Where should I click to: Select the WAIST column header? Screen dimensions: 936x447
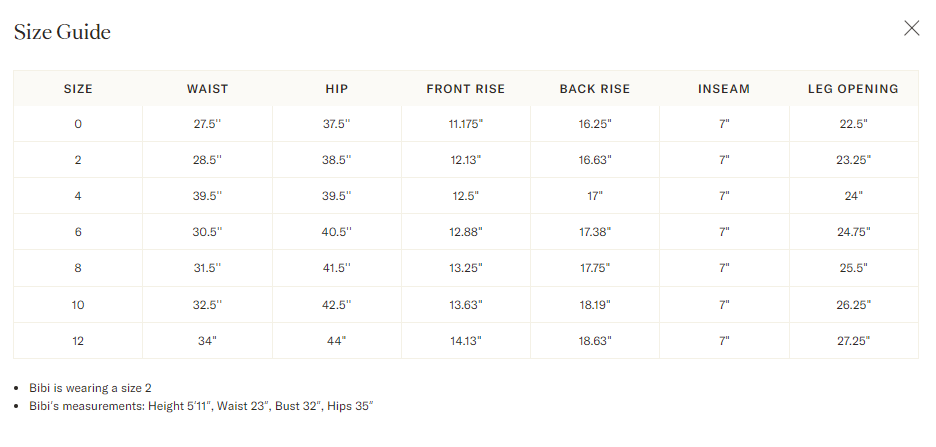(208, 89)
